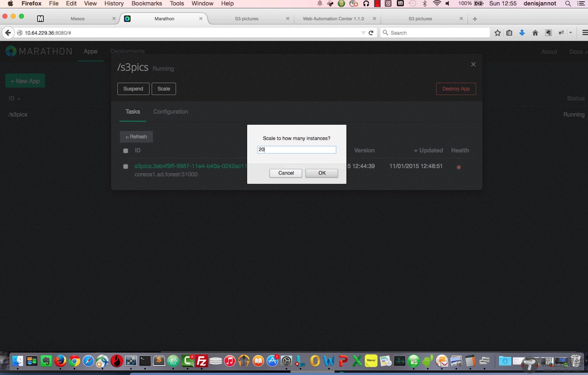
Task: Switch to the Mesos tab
Action: click(x=77, y=19)
